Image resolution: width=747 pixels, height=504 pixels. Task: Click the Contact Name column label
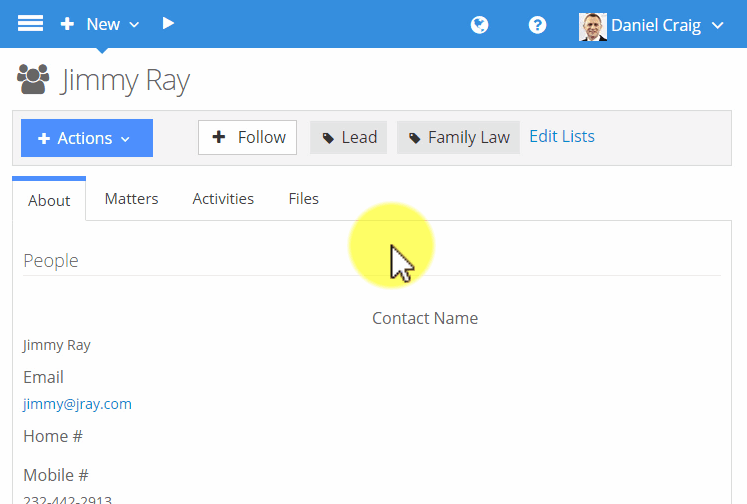coord(425,318)
